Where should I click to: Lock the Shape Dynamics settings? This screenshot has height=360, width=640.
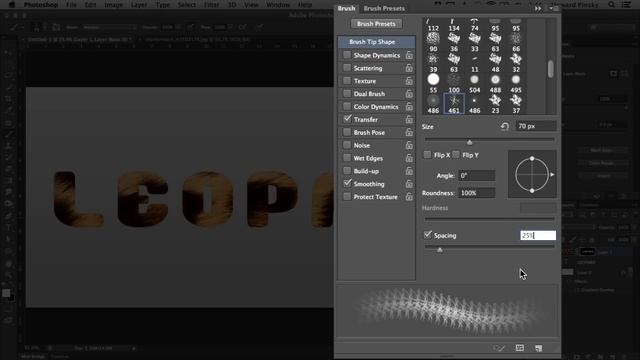[x=409, y=55]
